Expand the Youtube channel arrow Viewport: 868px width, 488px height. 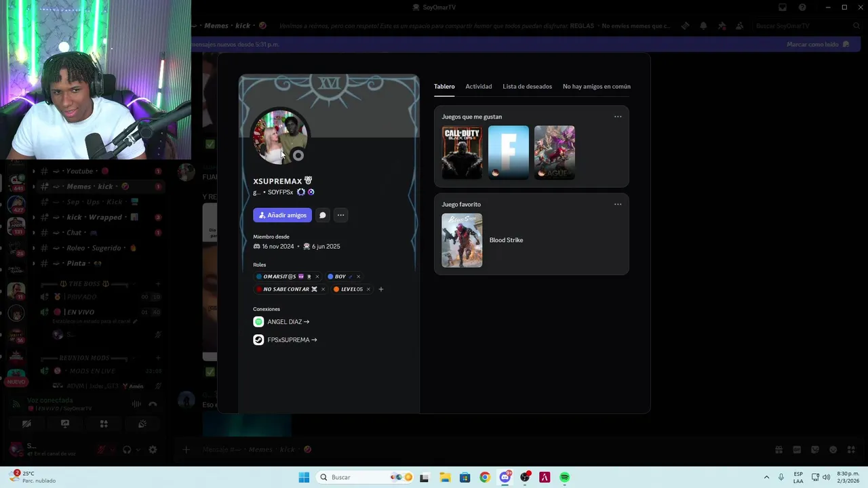(x=34, y=171)
